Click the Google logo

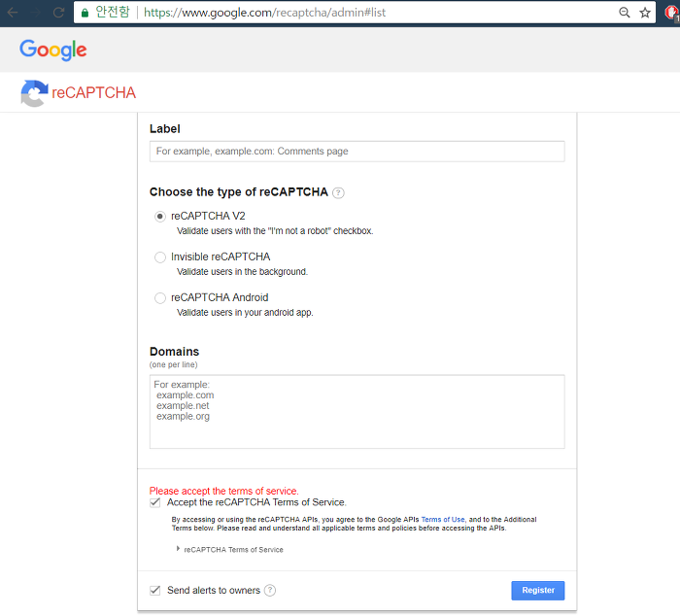52,50
